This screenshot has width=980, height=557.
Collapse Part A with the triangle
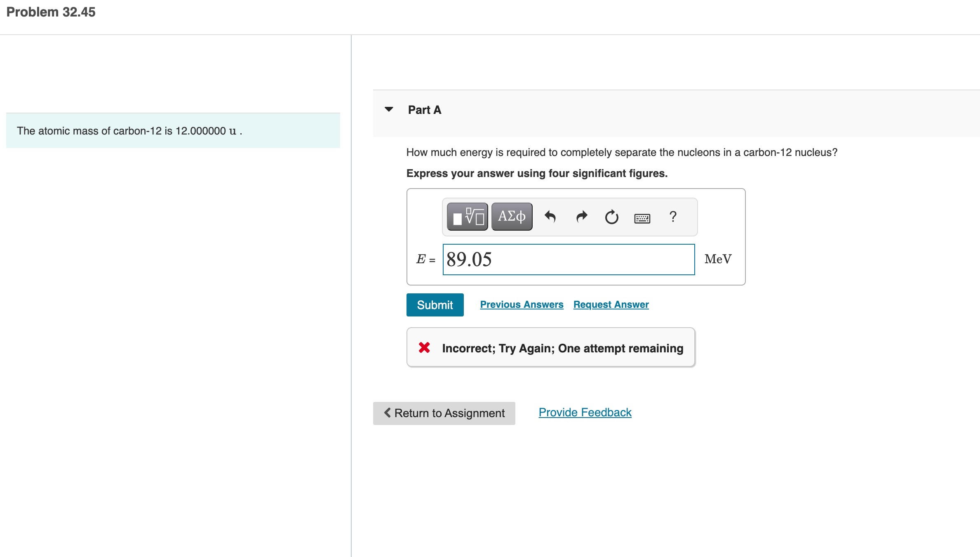(389, 109)
